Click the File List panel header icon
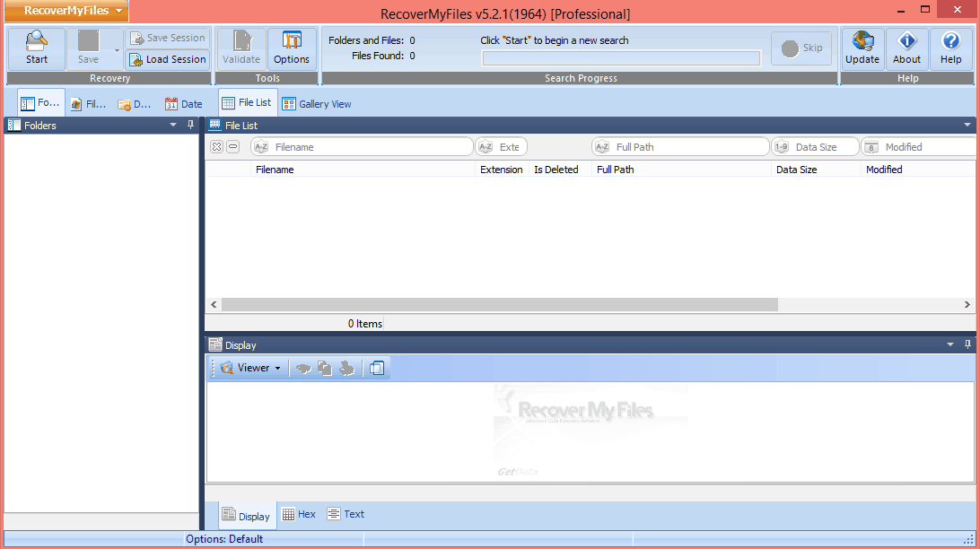This screenshot has height=549, width=980. pos(215,125)
